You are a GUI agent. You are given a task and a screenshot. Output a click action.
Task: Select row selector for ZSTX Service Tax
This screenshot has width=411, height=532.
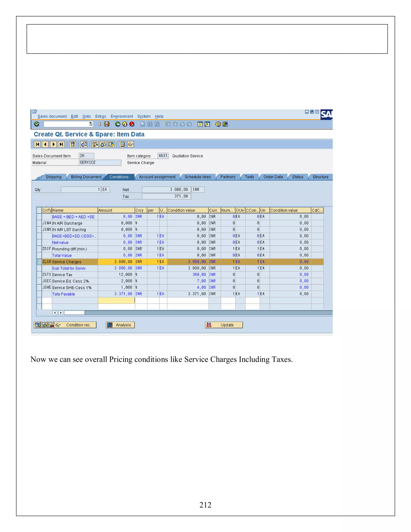pyautogui.click(x=39, y=274)
